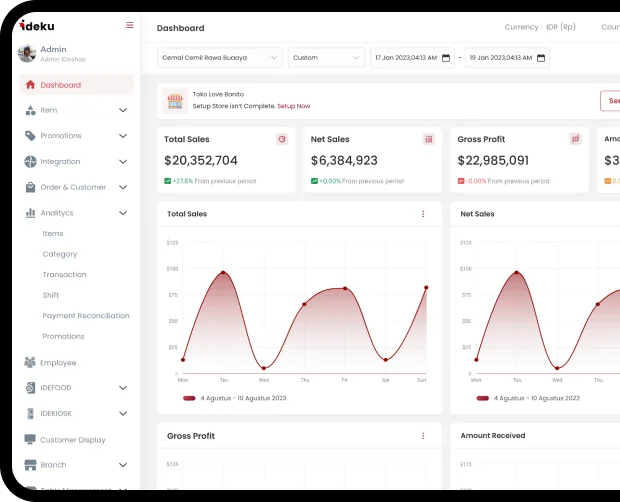Click Gross Profit value $22,985,091
Image resolution: width=620 pixels, height=502 pixels.
point(493,160)
